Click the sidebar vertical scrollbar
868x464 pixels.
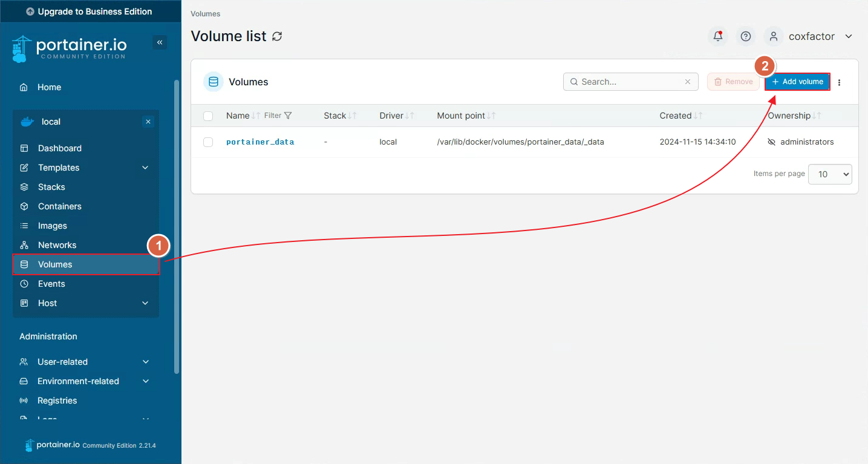tap(177, 227)
